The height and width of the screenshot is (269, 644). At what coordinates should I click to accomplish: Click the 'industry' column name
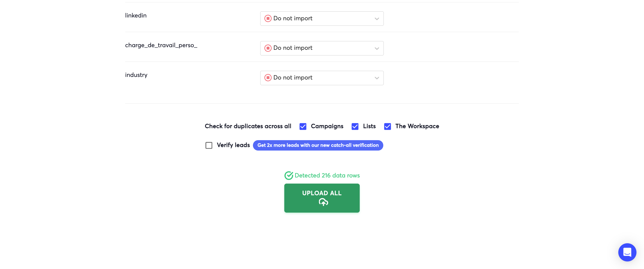pyautogui.click(x=136, y=75)
